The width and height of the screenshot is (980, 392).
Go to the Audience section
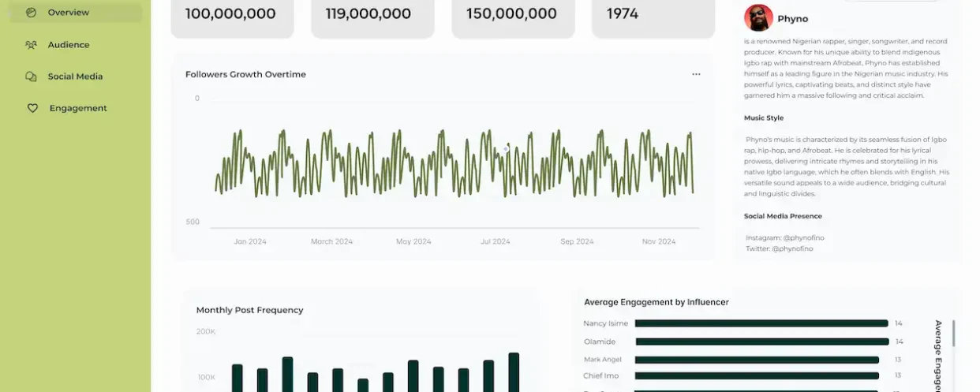click(69, 45)
